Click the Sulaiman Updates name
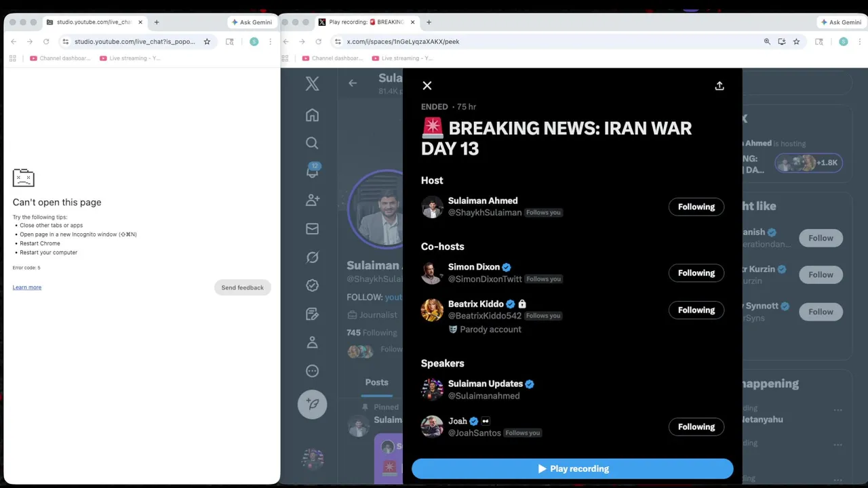The image size is (868, 488). pos(486,384)
